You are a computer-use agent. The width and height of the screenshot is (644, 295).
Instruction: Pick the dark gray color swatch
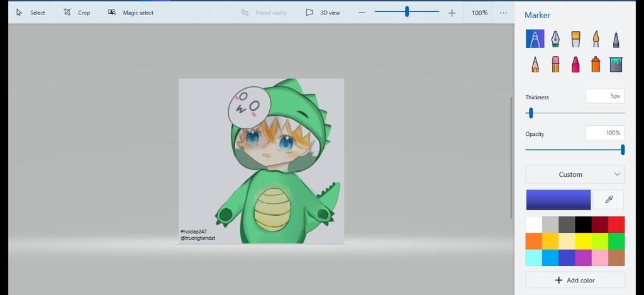567,225
